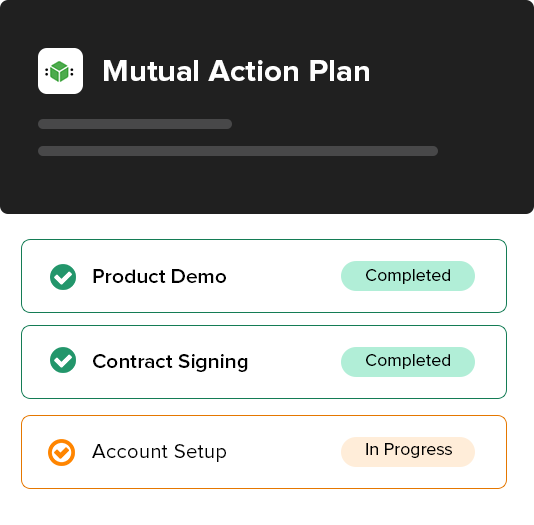
Task: Click the green cube logo icon
Action: [60, 71]
